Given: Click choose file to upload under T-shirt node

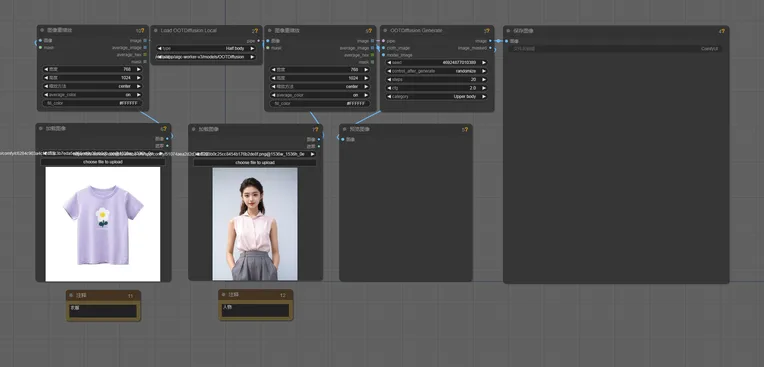Looking at the screenshot, I should [103, 162].
